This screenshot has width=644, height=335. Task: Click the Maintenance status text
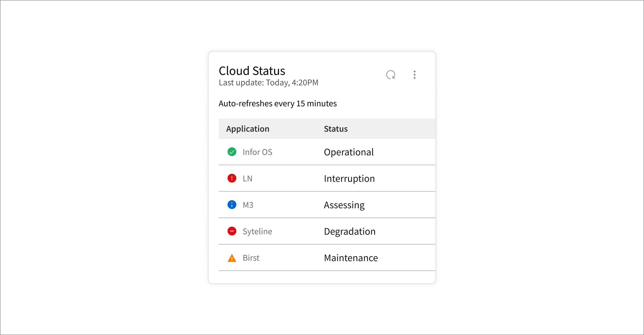(x=351, y=258)
